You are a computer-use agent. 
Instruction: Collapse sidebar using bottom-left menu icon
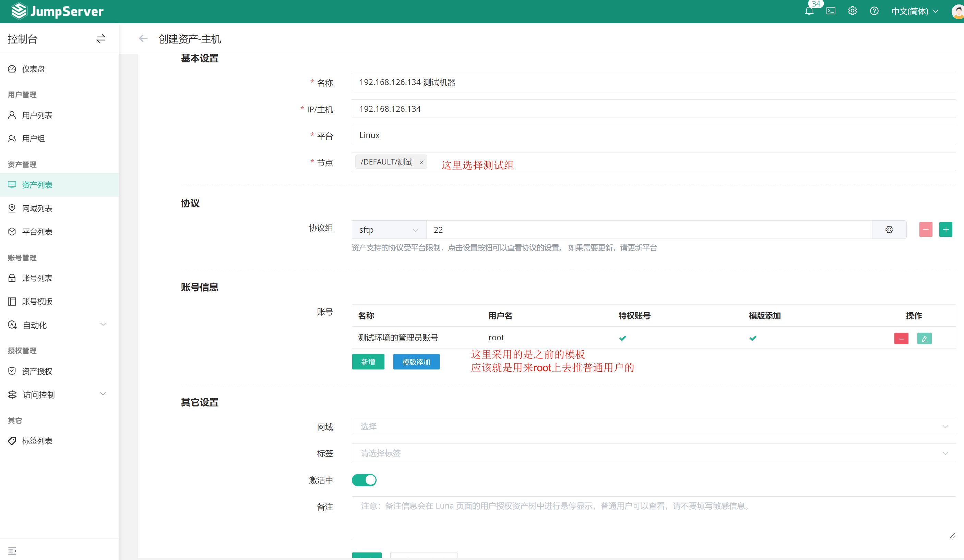pos(12,550)
